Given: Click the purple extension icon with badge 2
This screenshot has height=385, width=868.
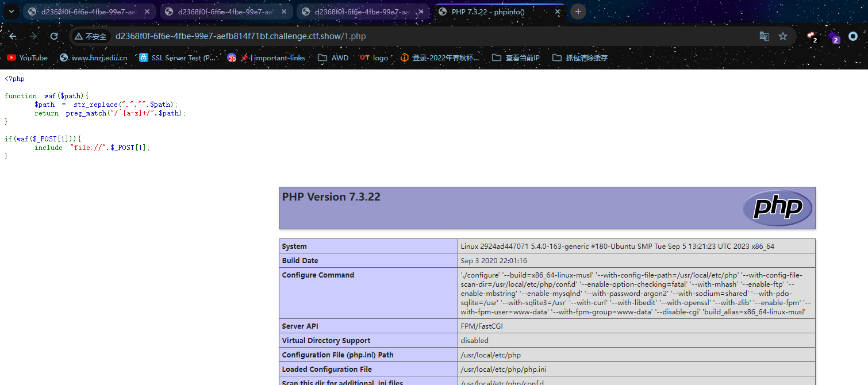Looking at the screenshot, I should click(834, 37).
